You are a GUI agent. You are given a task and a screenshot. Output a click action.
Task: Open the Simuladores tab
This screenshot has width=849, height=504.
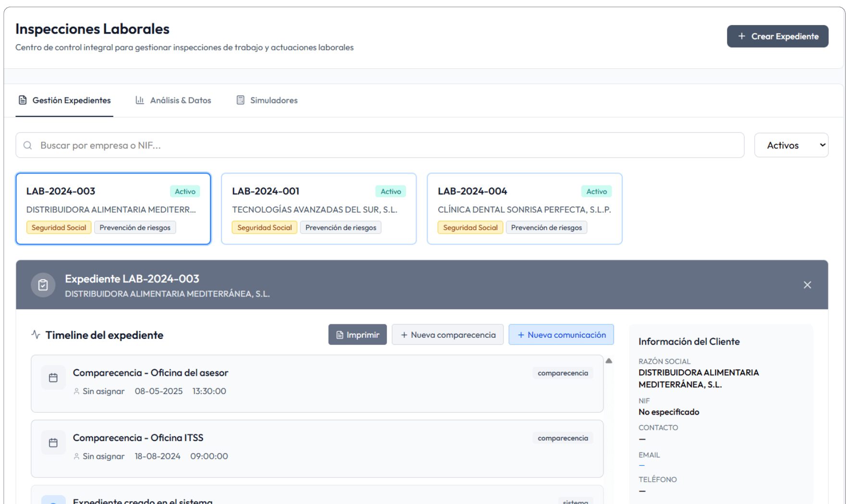click(267, 100)
